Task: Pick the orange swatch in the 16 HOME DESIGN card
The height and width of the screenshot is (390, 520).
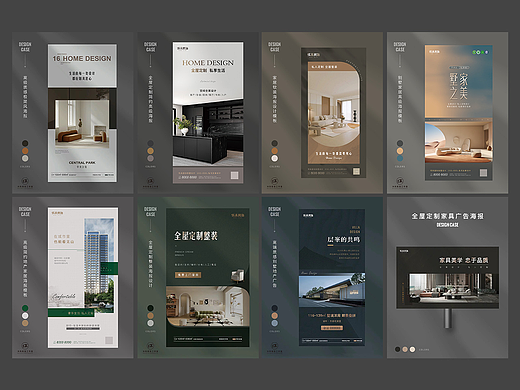Action: point(25,151)
